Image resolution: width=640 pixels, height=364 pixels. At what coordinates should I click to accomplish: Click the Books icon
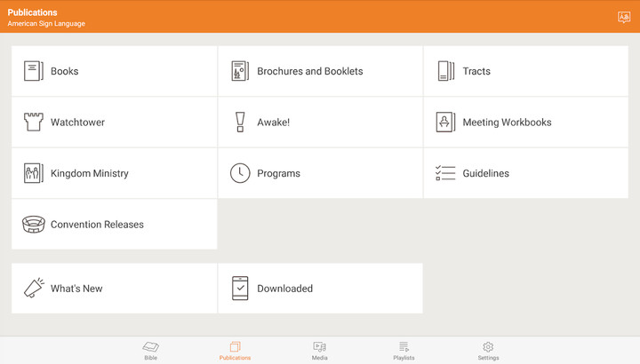pyautogui.click(x=33, y=71)
